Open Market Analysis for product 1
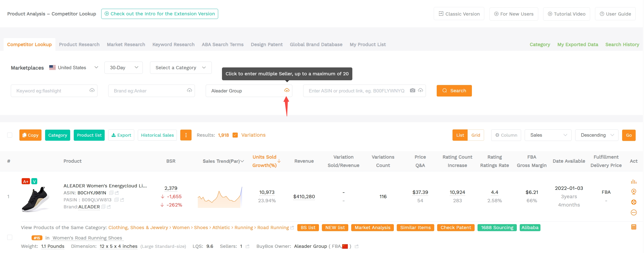Screen dimensions: 644x253 click(372, 228)
